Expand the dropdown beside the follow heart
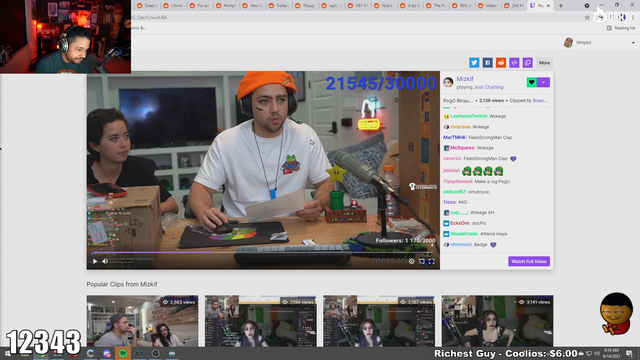This screenshot has height=360, width=640. click(x=543, y=82)
